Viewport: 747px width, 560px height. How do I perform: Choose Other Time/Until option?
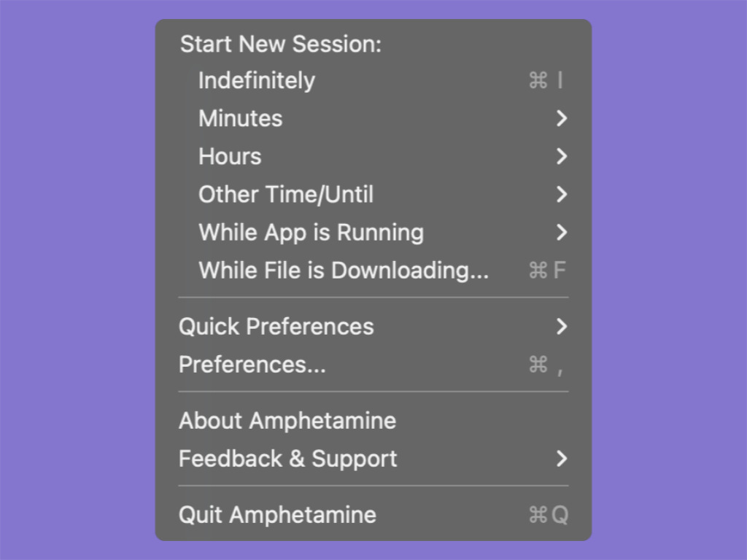pyautogui.click(x=286, y=195)
